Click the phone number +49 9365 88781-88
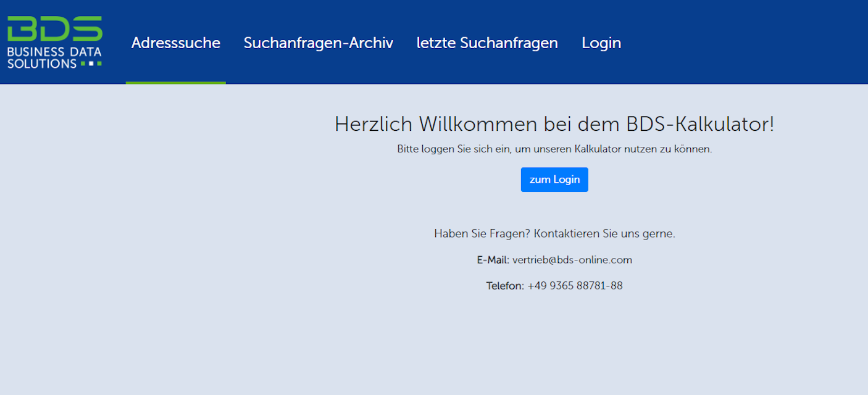Image resolution: width=868 pixels, height=395 pixels. pyautogui.click(x=575, y=286)
